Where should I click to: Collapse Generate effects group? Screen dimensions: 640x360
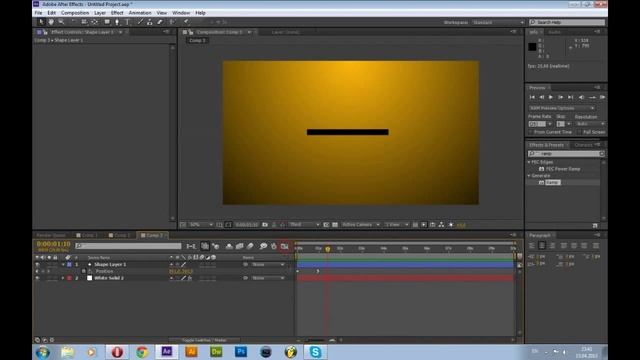529,176
